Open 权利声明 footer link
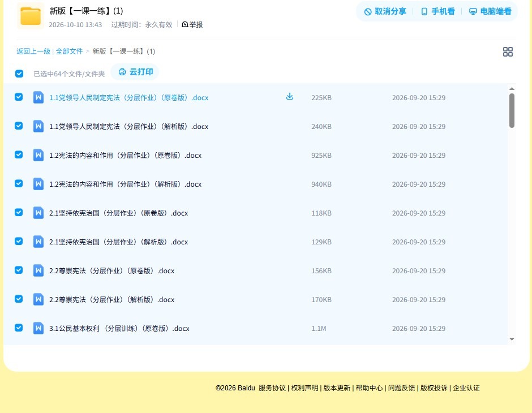 click(x=304, y=388)
